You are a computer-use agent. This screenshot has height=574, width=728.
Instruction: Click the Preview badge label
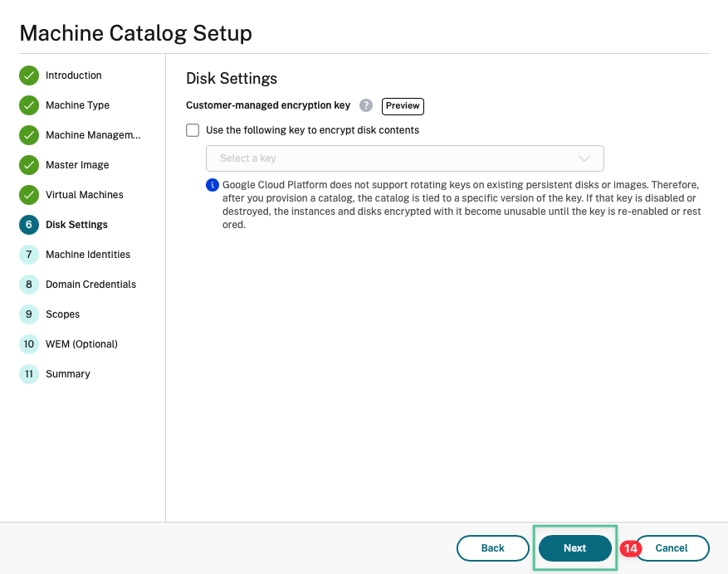(x=403, y=106)
